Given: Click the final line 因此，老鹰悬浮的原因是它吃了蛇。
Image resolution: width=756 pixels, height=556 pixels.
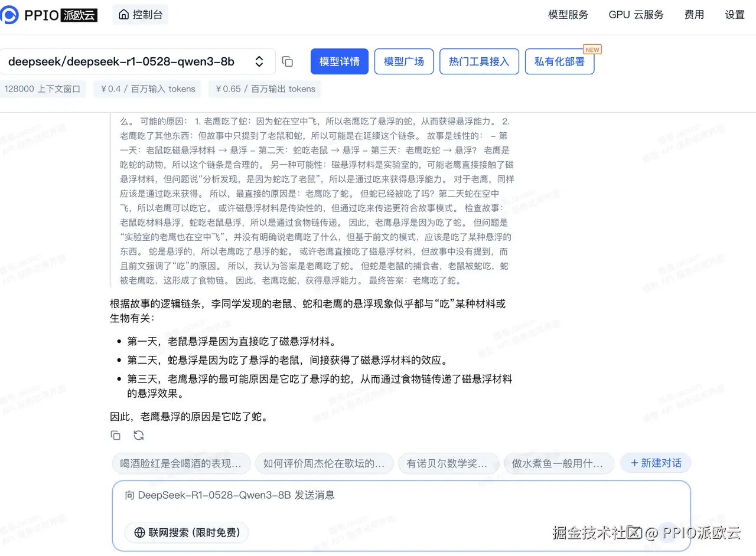Looking at the screenshot, I should (x=190, y=417).
